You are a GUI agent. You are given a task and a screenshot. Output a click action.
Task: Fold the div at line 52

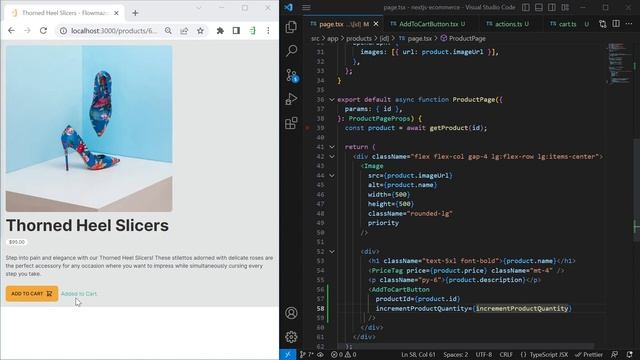(x=332, y=251)
